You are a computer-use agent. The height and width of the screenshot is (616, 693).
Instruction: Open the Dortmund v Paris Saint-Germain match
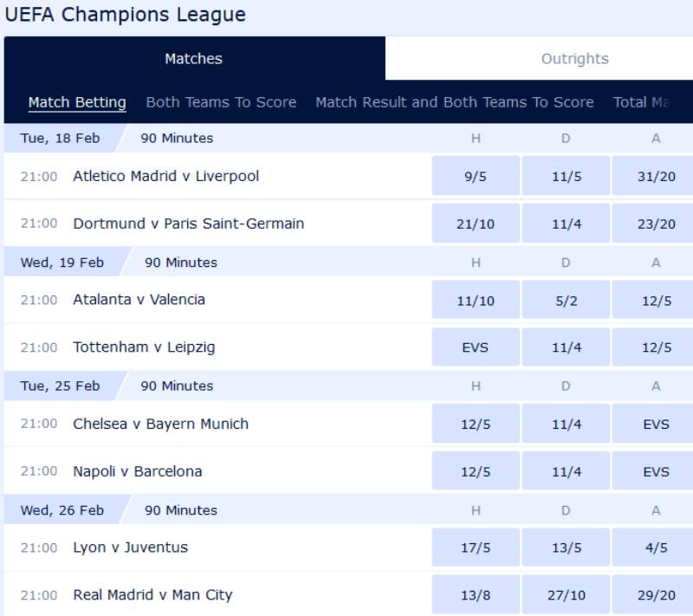(189, 224)
